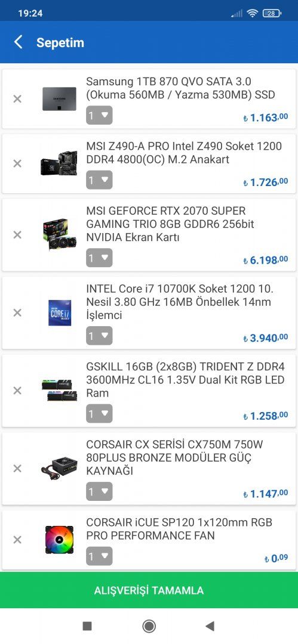
Task: Go back using the arrow beside Sepetim
Action: point(18,42)
